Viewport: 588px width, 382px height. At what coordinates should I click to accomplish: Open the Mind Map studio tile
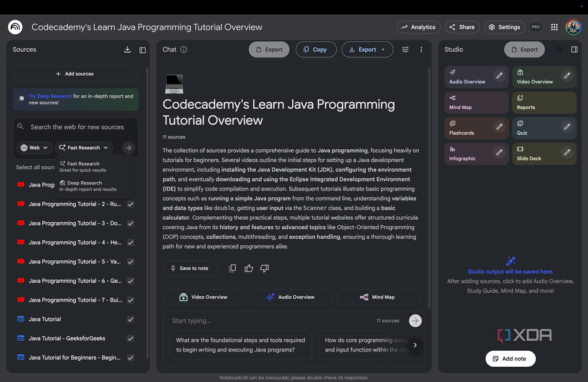pyautogui.click(x=477, y=102)
